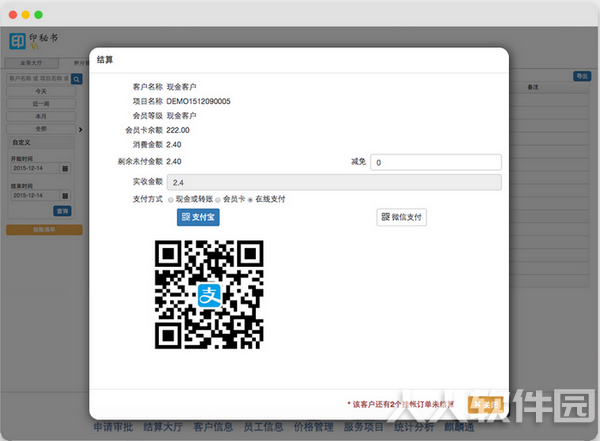The image size is (600, 441).
Task: Open the start date calendar picker icon
Action: (x=65, y=168)
